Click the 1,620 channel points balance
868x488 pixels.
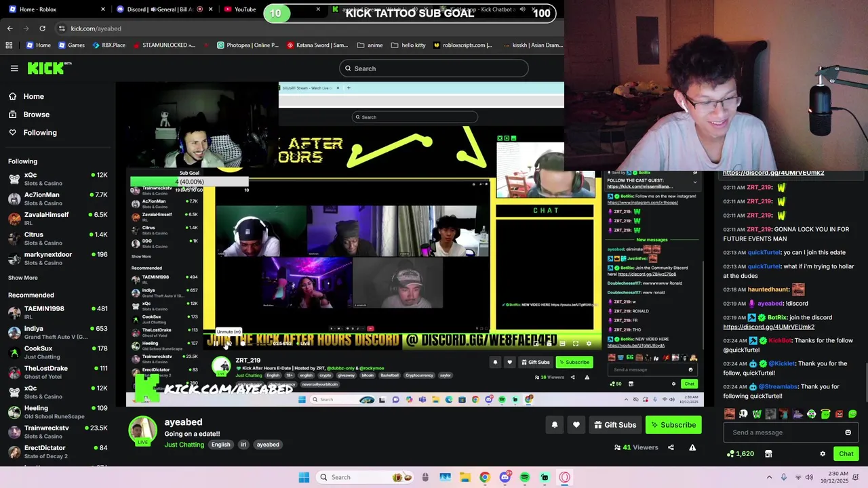point(739,453)
